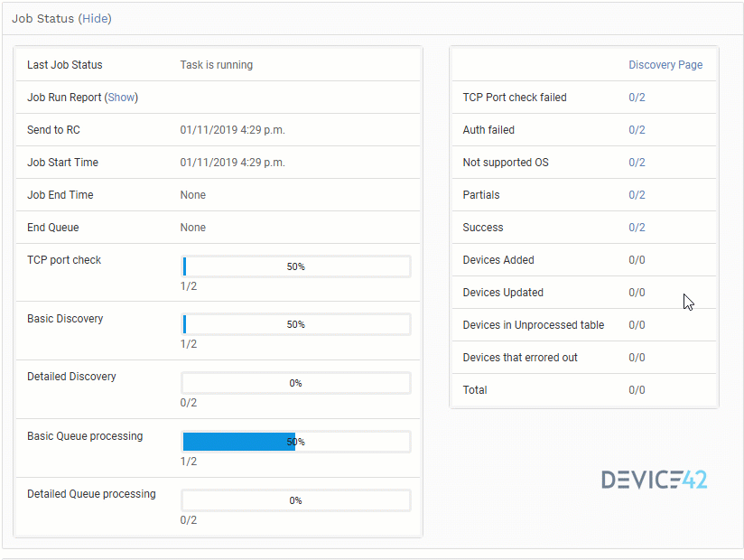This screenshot has height=560, width=744.
Task: Open Not supported OS 0/2 link
Action: 637,163
